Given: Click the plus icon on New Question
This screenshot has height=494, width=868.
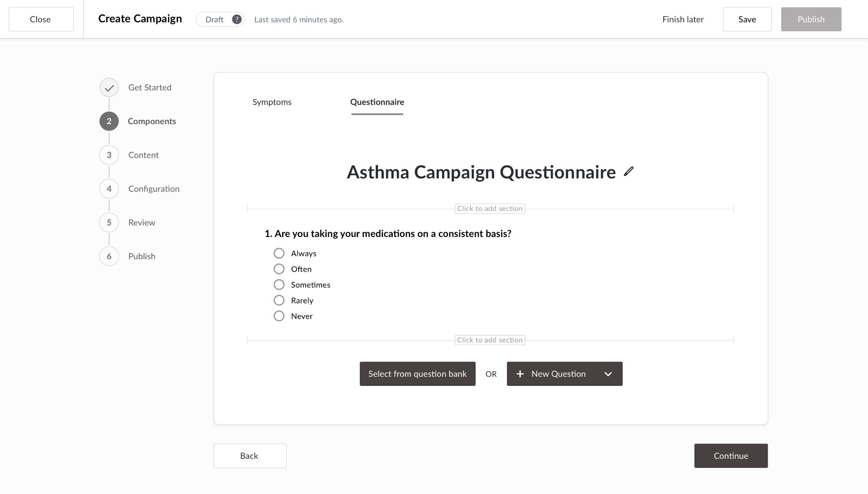Looking at the screenshot, I should (520, 374).
